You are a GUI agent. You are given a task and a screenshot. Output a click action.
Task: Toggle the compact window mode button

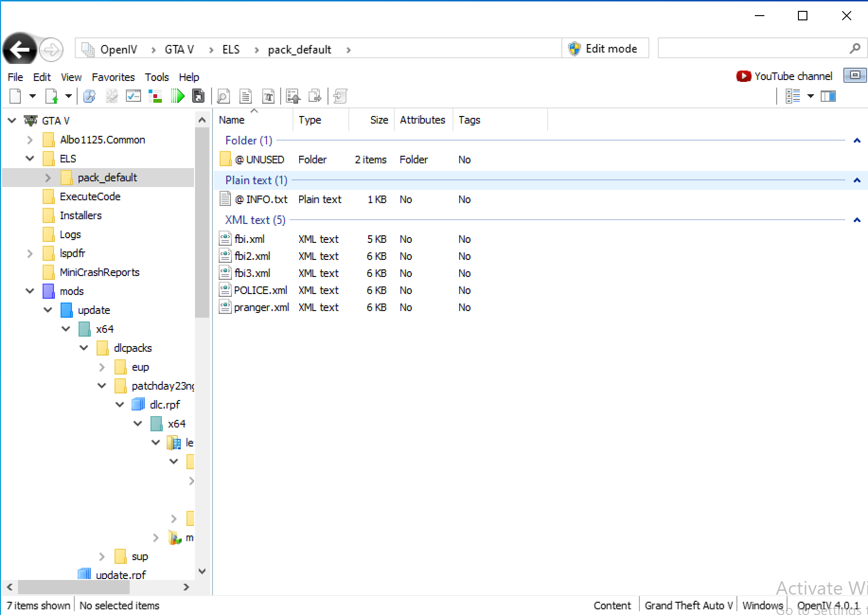click(855, 75)
